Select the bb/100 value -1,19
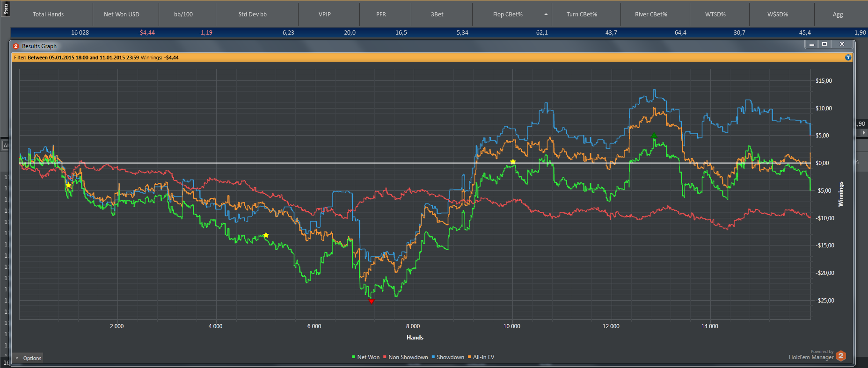The height and width of the screenshot is (368, 868). [205, 33]
